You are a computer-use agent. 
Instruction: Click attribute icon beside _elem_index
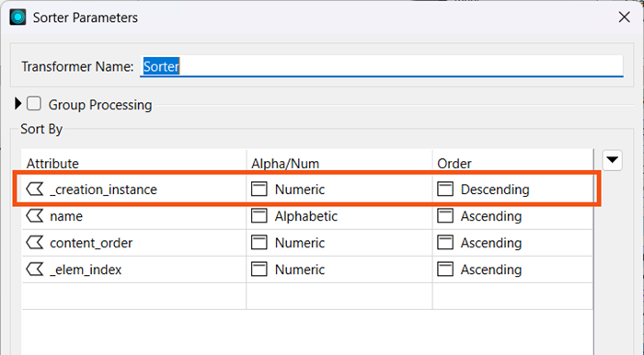[35, 269]
